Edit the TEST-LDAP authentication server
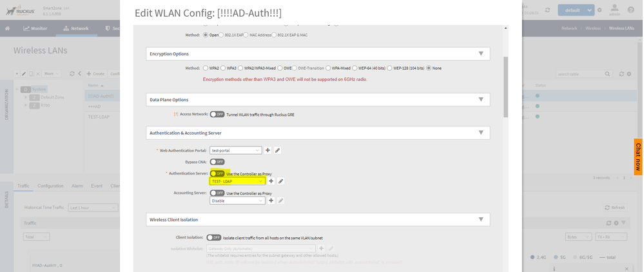 coord(281,181)
